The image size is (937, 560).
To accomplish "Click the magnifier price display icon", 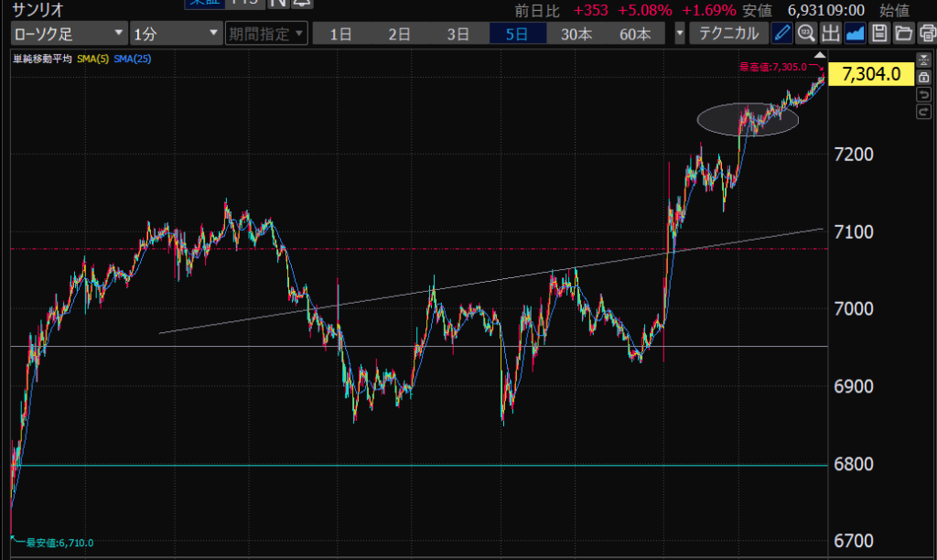I will point(806,34).
